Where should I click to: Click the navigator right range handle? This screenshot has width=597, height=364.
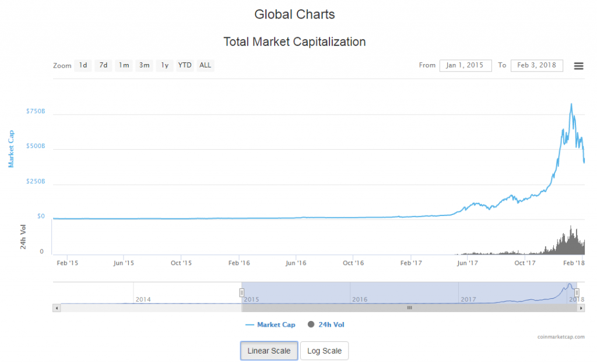coord(577,292)
